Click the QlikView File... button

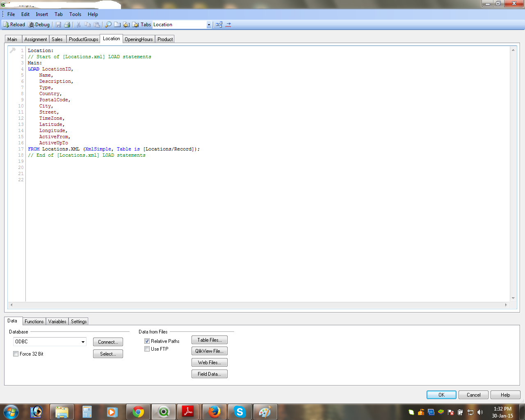click(210, 351)
